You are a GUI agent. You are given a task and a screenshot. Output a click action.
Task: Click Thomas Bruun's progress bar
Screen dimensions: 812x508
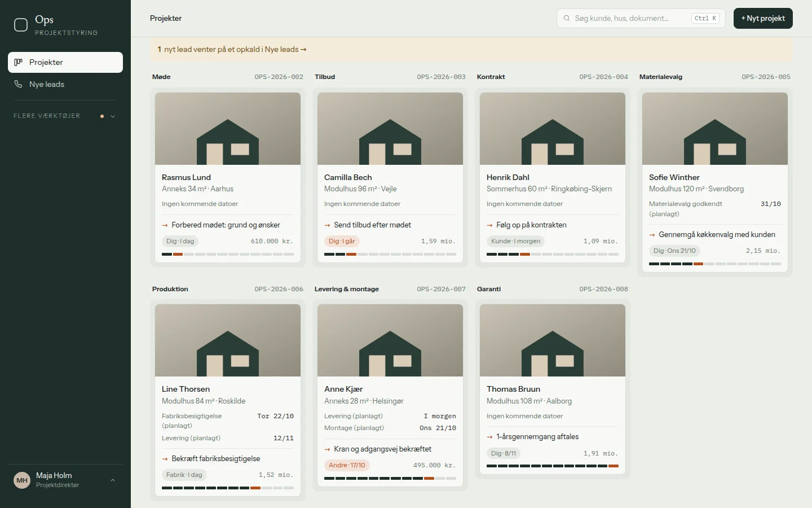click(553, 466)
